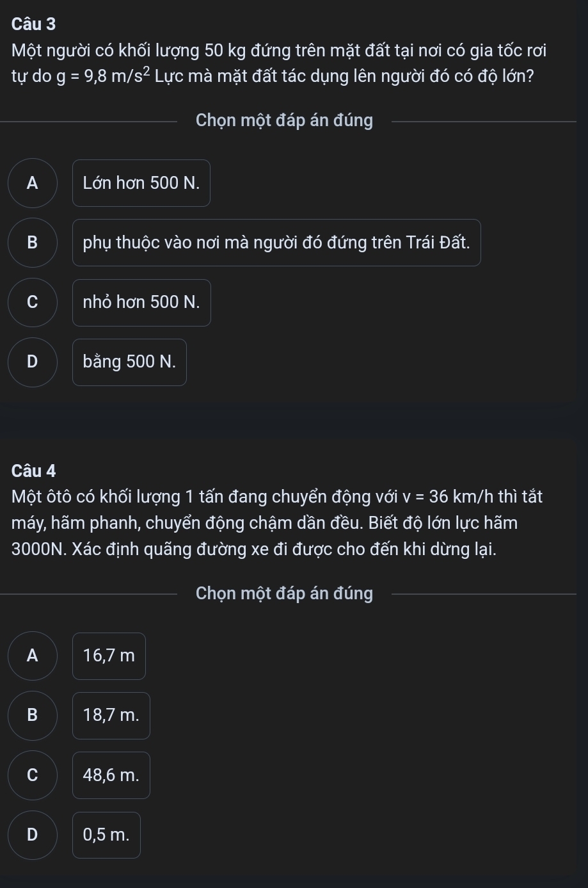Select the answer box "bằng 500 N."
The height and width of the screenshot is (888, 588).
(129, 362)
